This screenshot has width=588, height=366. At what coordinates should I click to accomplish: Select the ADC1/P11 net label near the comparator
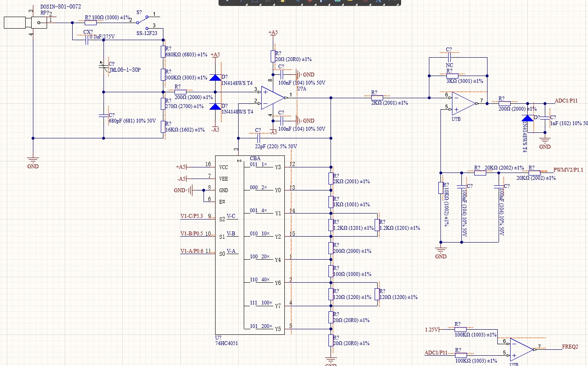click(436, 353)
